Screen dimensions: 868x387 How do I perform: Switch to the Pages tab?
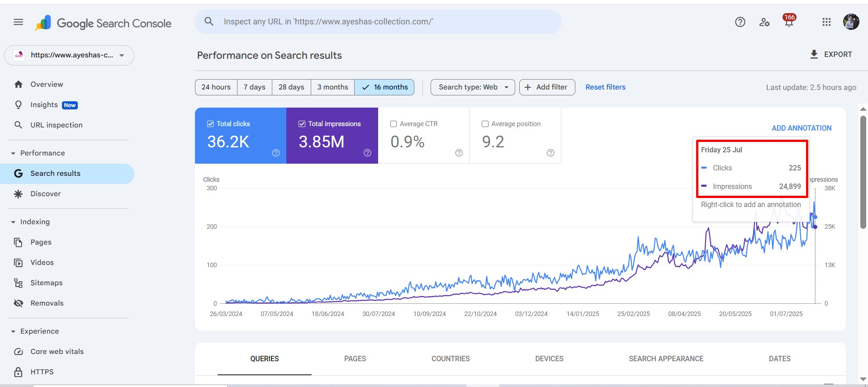click(355, 359)
